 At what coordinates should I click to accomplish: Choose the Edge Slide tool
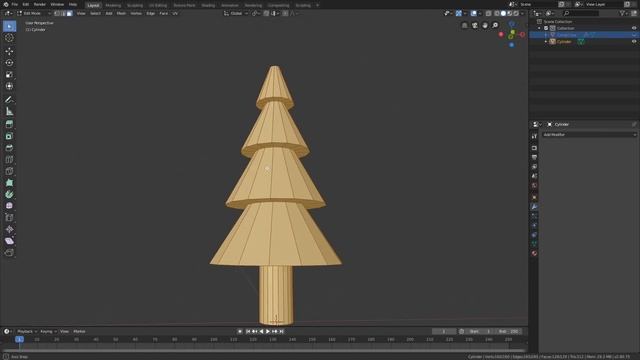(x=9, y=218)
